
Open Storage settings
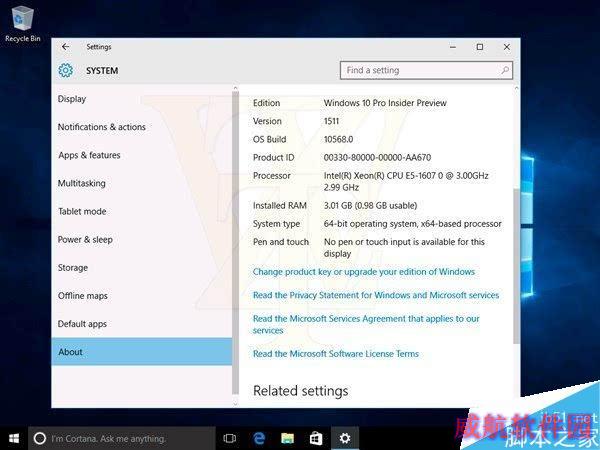(x=142, y=268)
